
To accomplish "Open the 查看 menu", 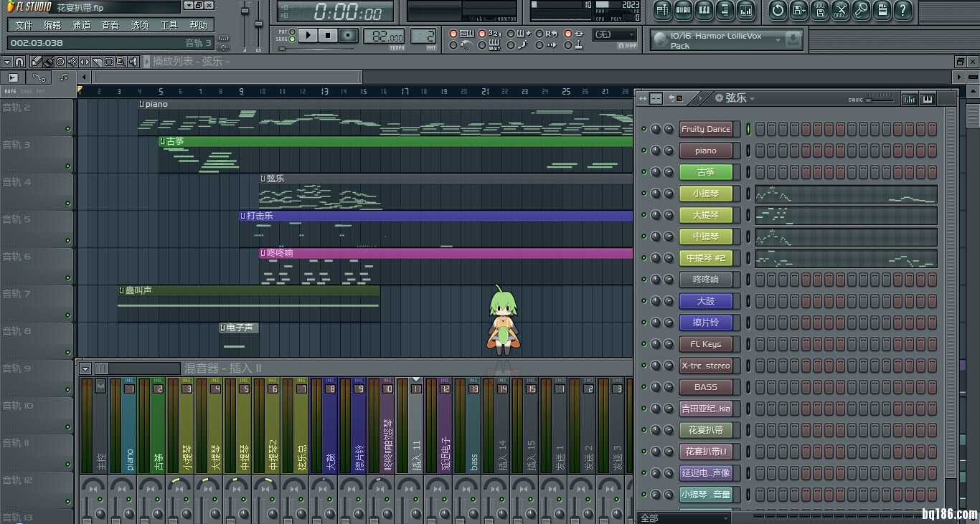I will pyautogui.click(x=110, y=25).
